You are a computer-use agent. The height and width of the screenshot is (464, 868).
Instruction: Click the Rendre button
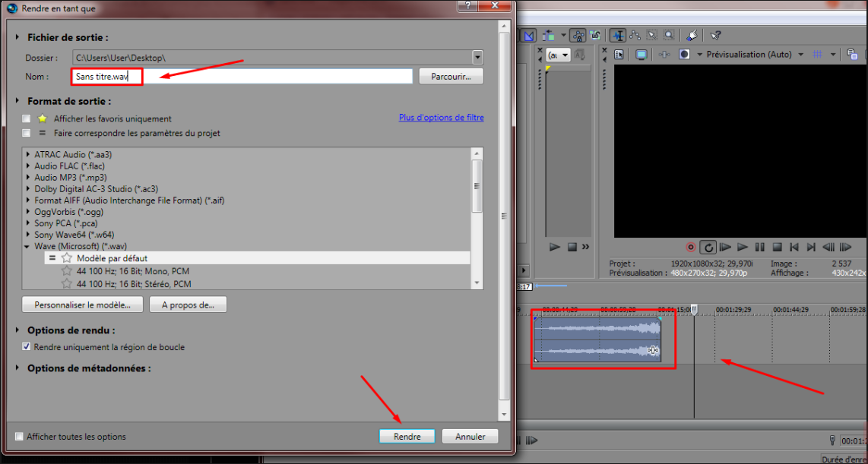(407, 437)
